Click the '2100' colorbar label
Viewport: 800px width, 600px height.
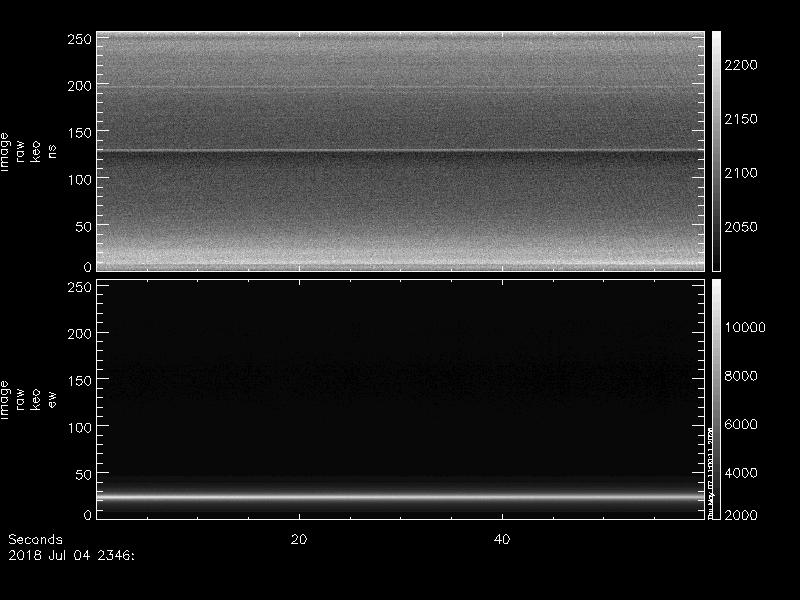741,173
